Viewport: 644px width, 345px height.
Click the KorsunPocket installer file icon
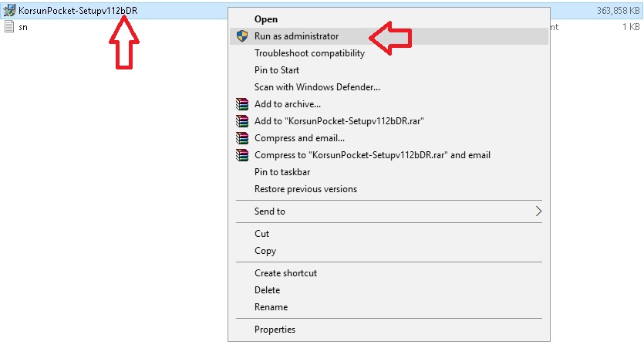(x=10, y=12)
